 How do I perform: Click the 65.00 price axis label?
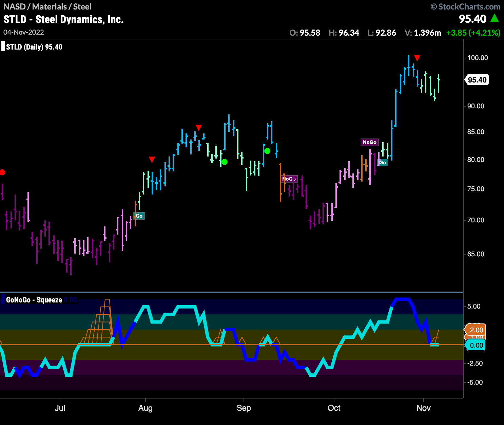tap(476, 254)
